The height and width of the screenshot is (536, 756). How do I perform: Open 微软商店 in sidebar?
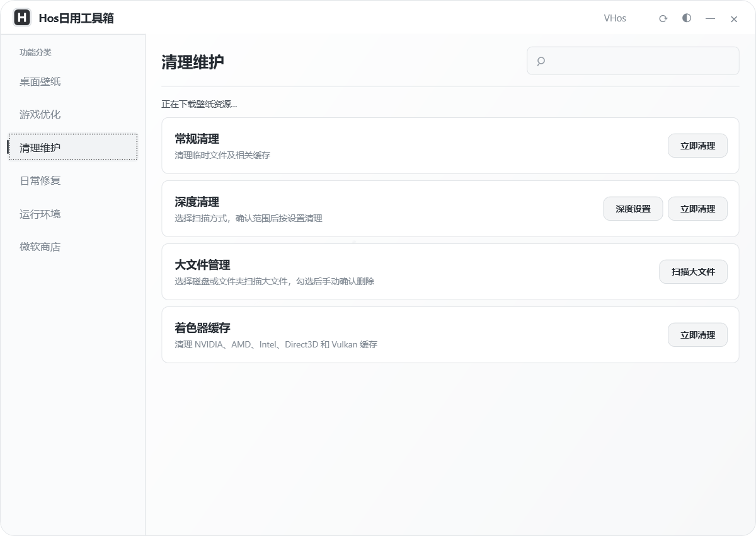tap(72, 247)
